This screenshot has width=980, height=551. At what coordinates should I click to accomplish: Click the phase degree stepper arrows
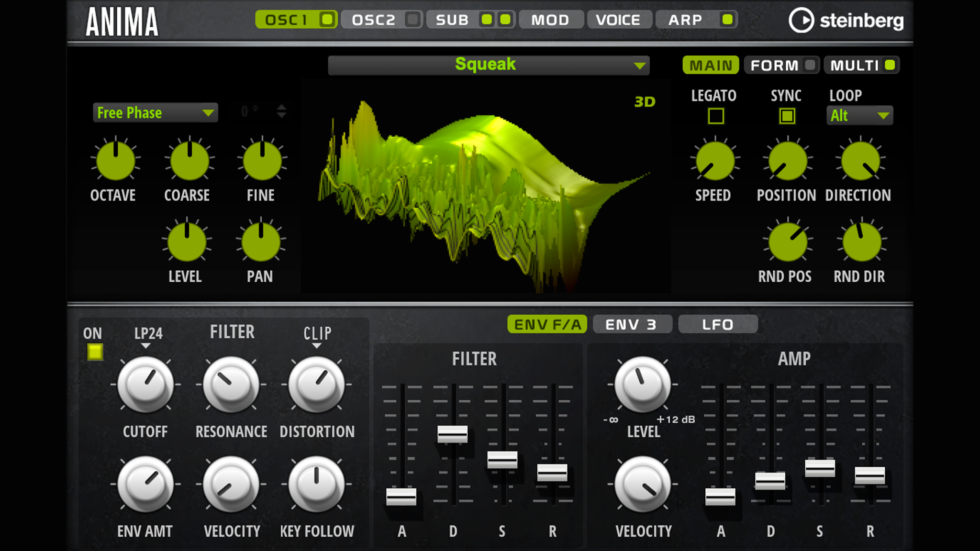[x=281, y=111]
